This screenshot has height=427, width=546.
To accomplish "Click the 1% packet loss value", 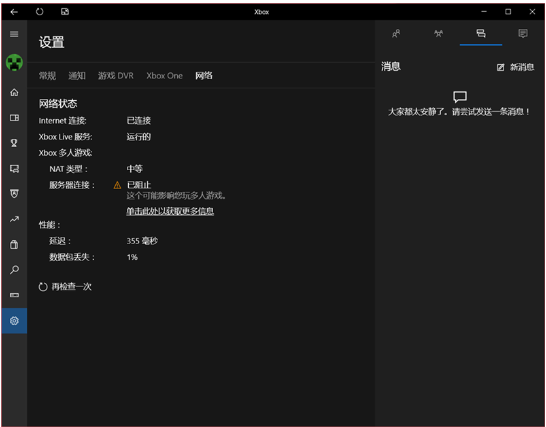I will point(132,257).
